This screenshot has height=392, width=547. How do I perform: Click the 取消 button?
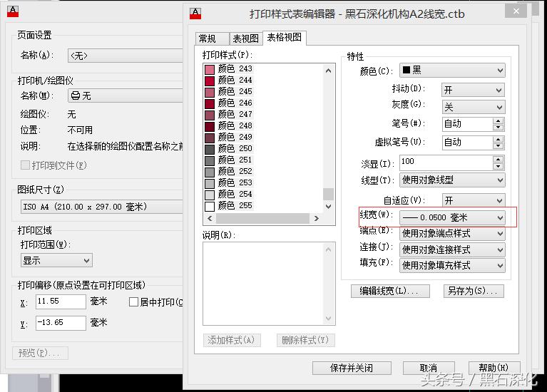429,368
